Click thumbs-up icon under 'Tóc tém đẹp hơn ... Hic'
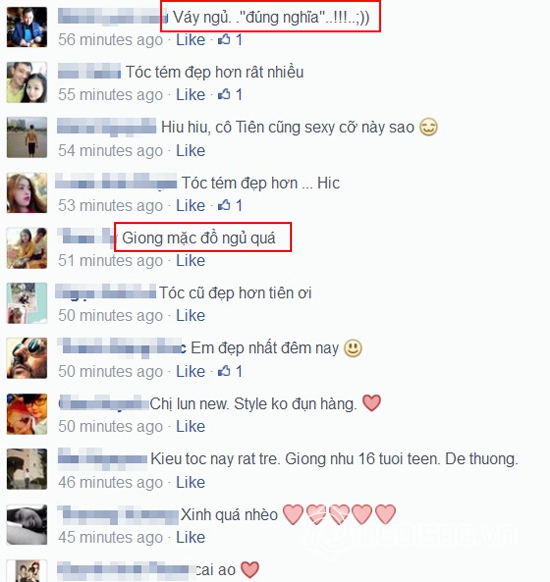Image resolution: width=550 pixels, height=582 pixels. (224, 205)
